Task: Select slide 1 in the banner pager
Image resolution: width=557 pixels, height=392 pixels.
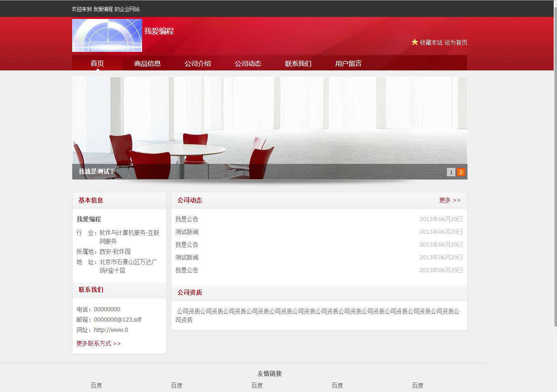Action: coord(451,172)
